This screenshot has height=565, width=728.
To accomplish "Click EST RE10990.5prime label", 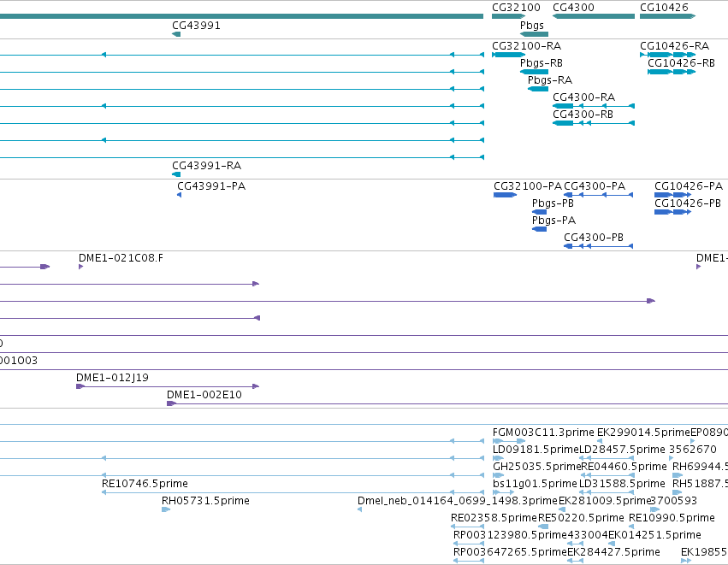I will pyautogui.click(x=672, y=518).
